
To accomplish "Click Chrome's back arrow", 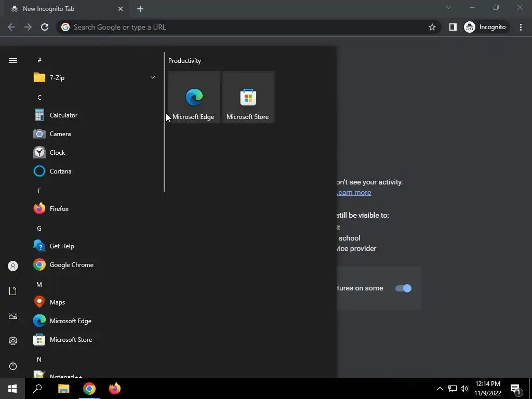I will click(x=11, y=27).
